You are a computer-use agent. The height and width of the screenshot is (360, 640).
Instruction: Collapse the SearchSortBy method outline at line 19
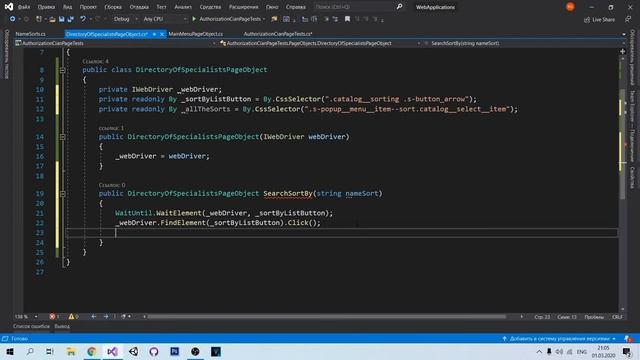coord(62,193)
